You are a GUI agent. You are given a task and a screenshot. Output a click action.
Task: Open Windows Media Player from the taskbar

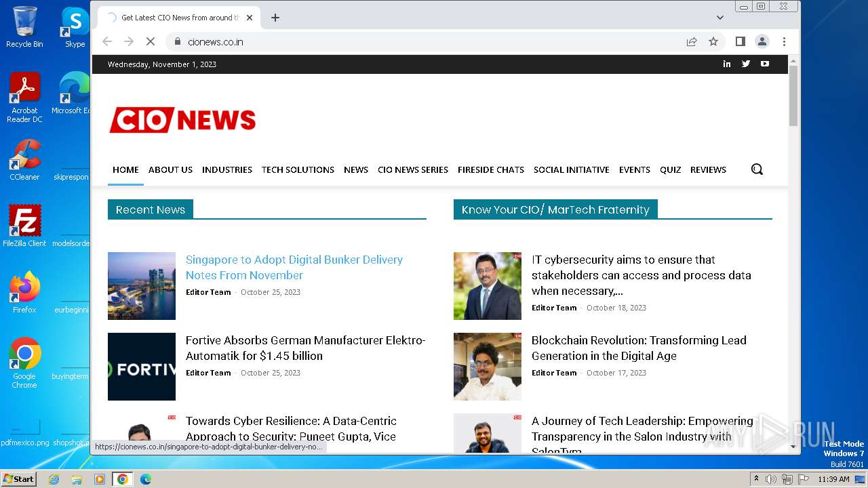tap(100, 479)
